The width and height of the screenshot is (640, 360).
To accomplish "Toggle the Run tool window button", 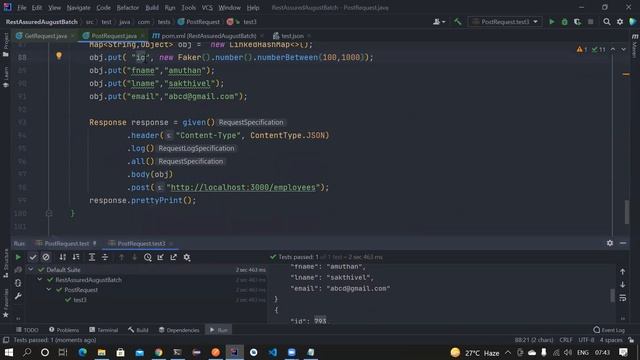I will click(218, 330).
